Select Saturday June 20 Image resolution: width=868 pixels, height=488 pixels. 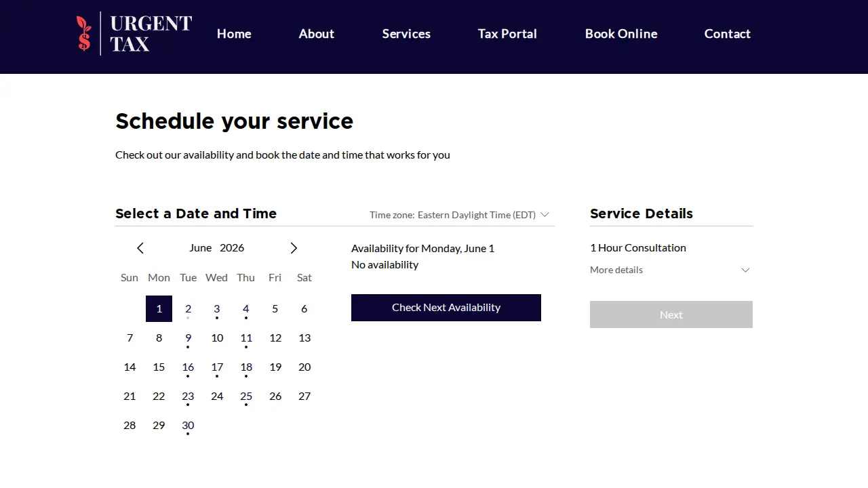(304, 367)
